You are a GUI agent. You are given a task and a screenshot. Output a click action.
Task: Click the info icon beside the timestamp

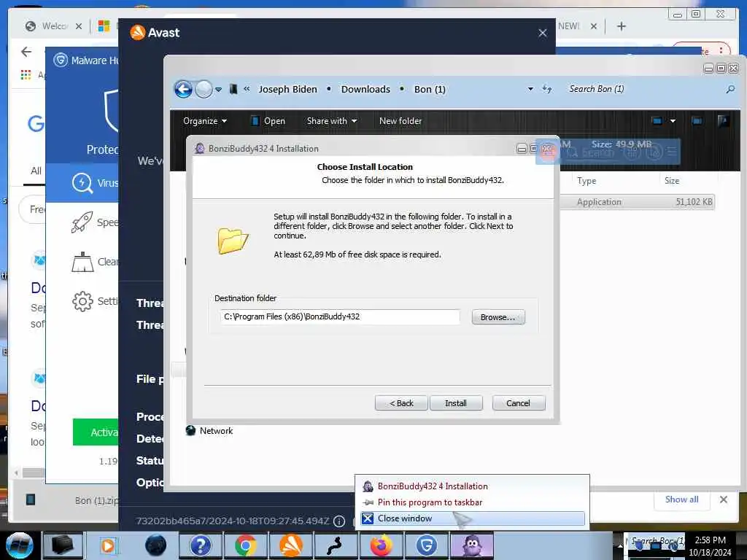pyautogui.click(x=339, y=521)
